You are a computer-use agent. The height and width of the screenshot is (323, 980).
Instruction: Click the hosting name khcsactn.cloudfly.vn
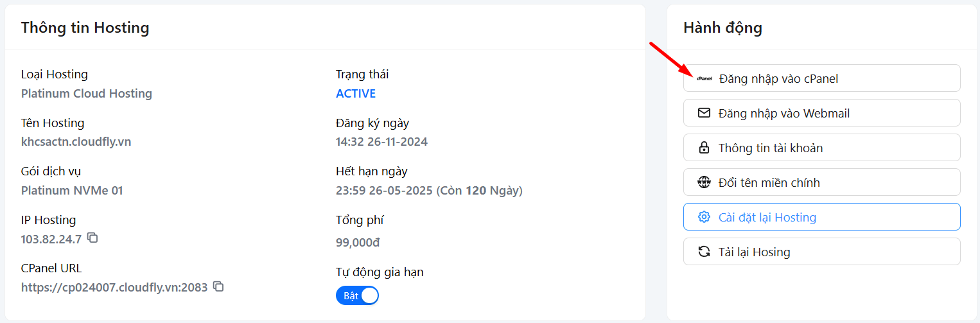[x=76, y=142]
